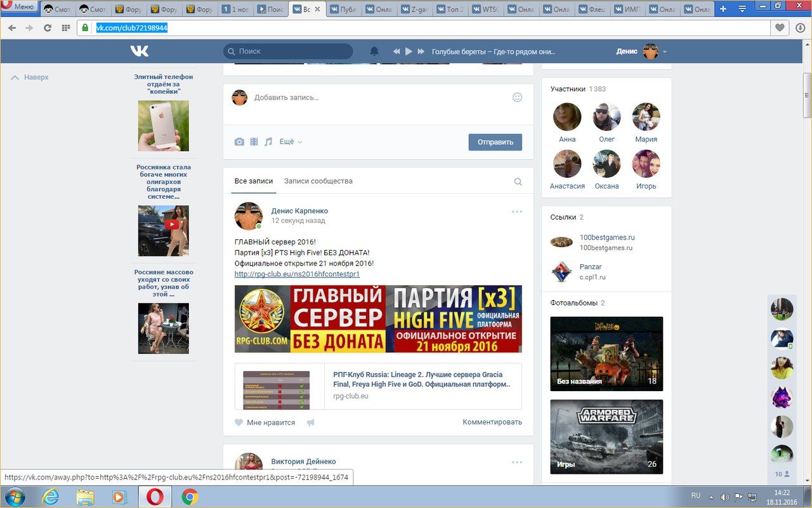Go back with the browser back arrow
The width and height of the screenshot is (812, 508).
tap(12, 28)
